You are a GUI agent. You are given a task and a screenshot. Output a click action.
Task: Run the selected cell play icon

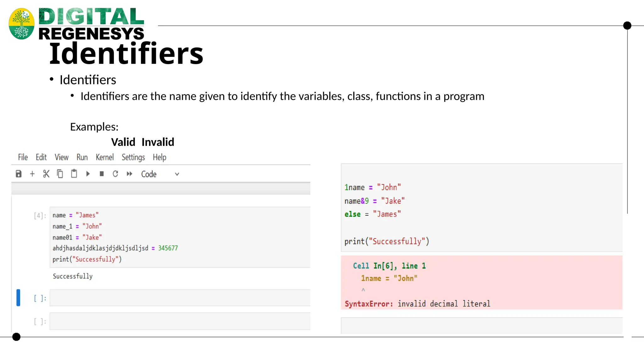pyautogui.click(x=88, y=174)
